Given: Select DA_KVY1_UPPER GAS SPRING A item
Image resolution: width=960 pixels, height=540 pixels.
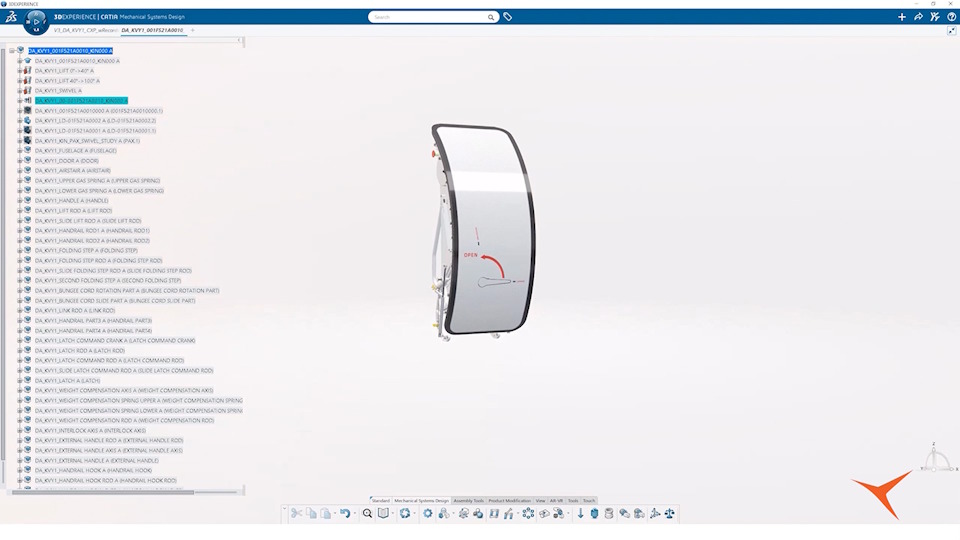Looking at the screenshot, I should click(97, 181).
